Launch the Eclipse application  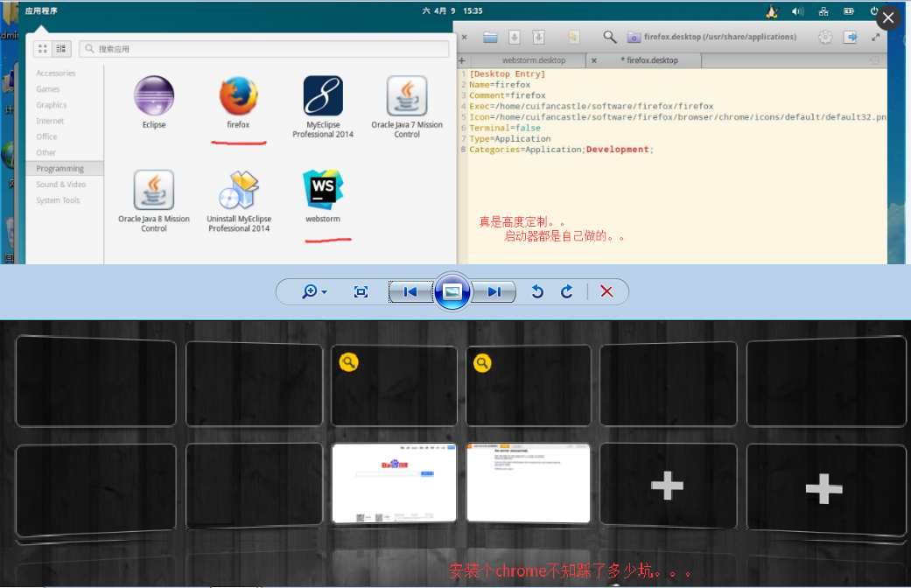coord(154,102)
